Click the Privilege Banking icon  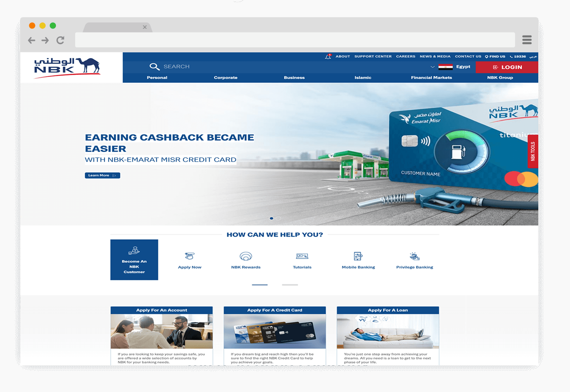pyautogui.click(x=415, y=256)
